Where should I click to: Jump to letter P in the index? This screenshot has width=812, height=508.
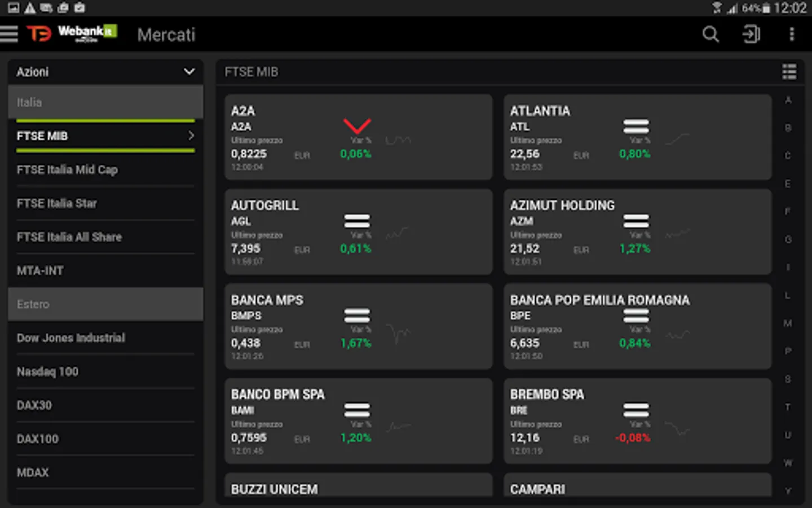click(x=788, y=351)
